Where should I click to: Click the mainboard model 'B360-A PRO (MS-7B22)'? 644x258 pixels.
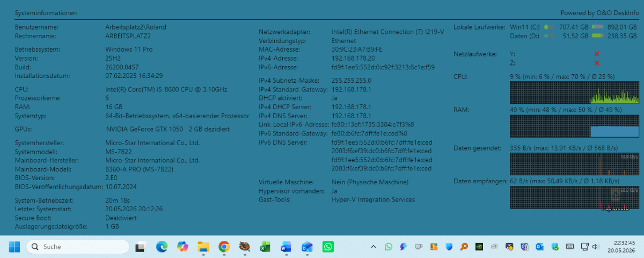pyautogui.click(x=140, y=169)
